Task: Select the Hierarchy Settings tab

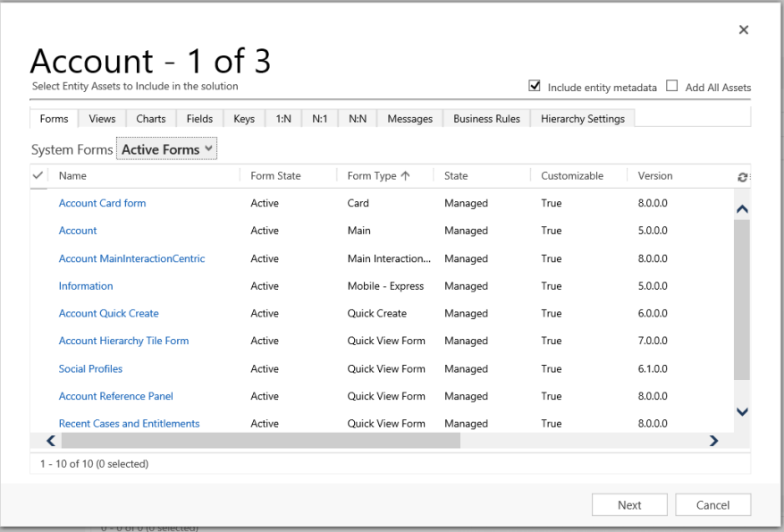Action: pyautogui.click(x=582, y=119)
